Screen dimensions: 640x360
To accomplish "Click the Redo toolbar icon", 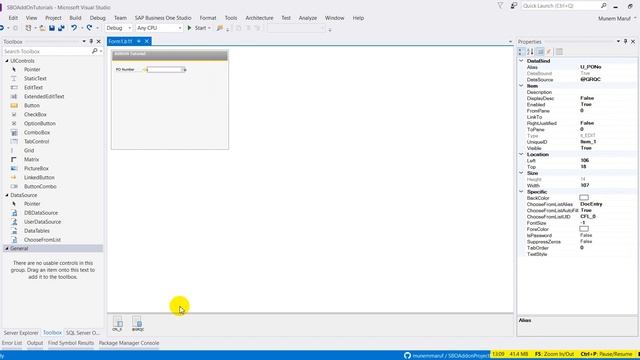I will tap(89, 28).
